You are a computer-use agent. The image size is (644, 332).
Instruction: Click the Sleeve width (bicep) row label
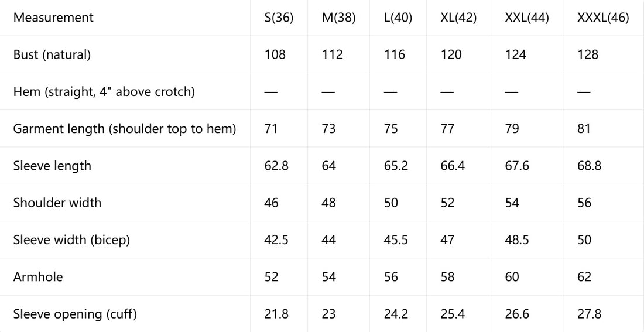71,239
